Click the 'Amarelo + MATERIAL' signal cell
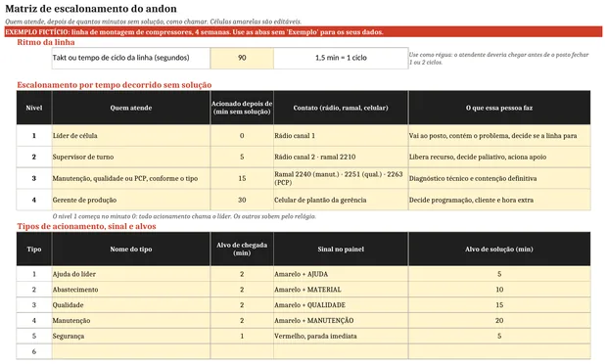Screen dimensions: 607x364 [x=341, y=290]
